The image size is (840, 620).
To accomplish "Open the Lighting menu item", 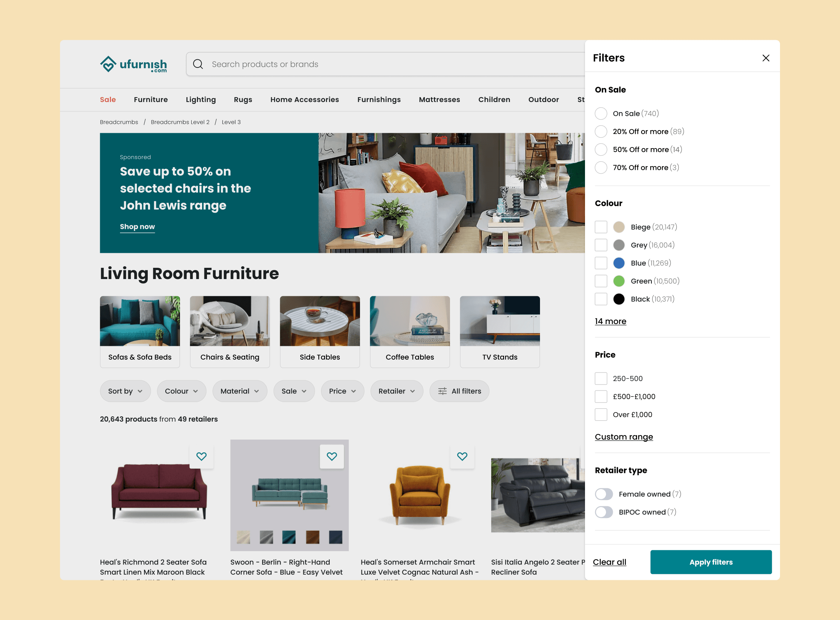I will coord(201,99).
